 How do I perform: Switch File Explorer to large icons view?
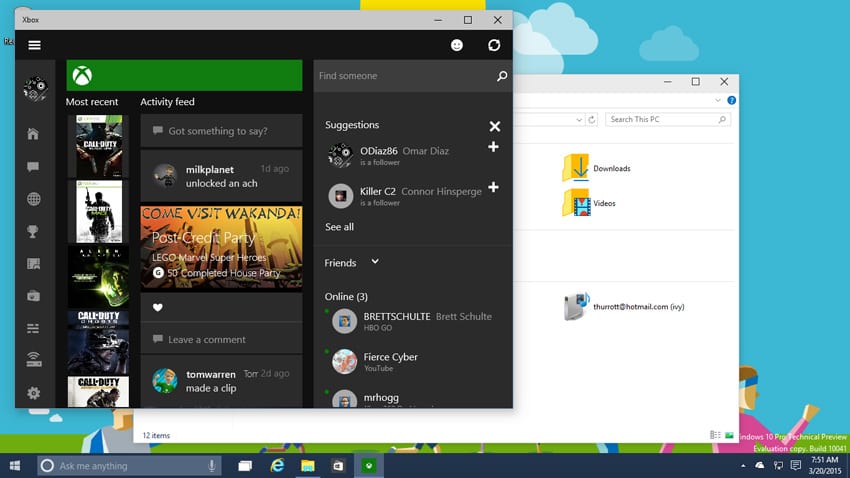(x=729, y=435)
